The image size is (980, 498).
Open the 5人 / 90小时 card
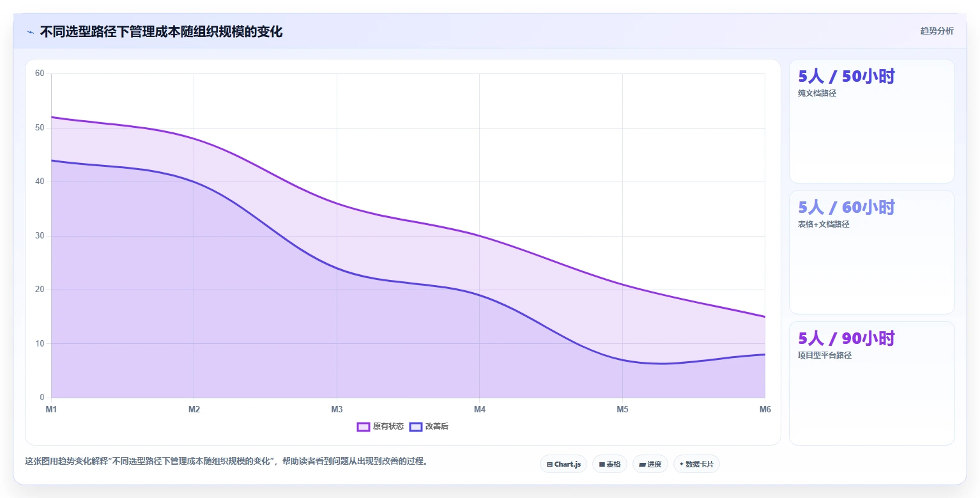tap(872, 383)
